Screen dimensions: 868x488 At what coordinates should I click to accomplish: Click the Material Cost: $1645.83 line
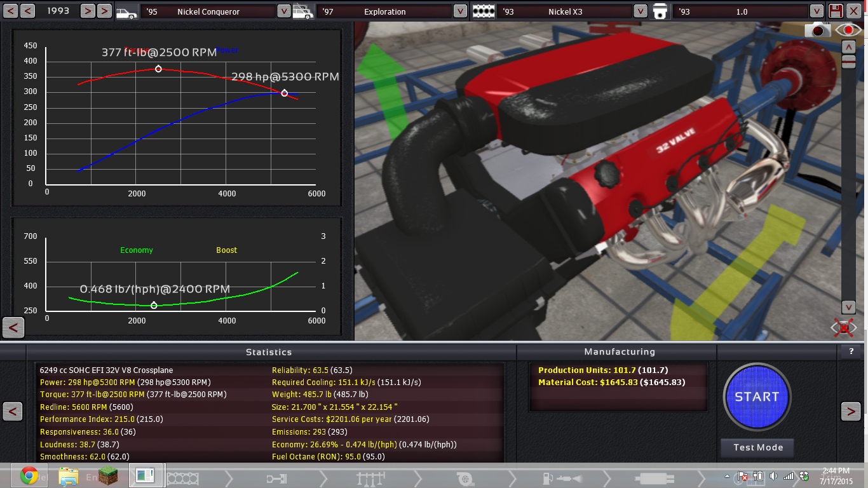[613, 382]
